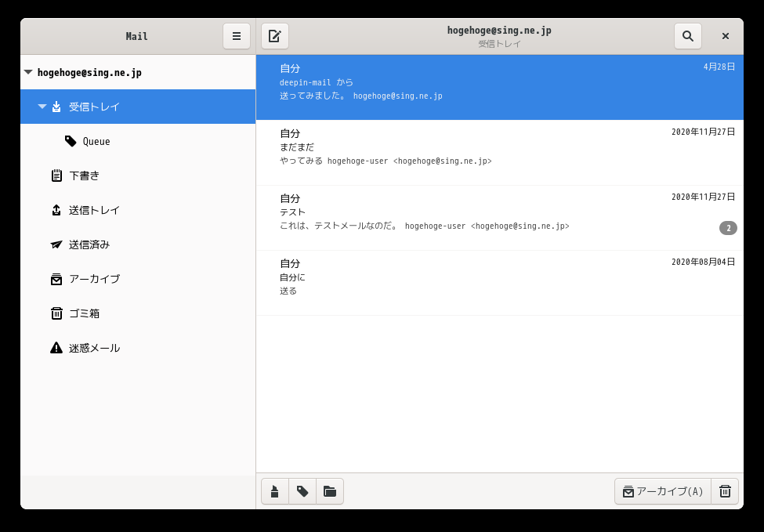
Task: Select the 送信済み folder label
Action: 89,244
